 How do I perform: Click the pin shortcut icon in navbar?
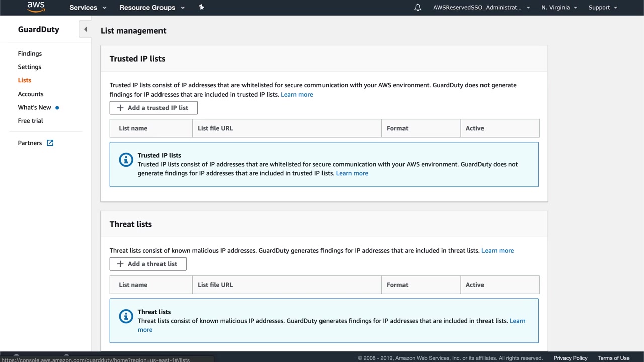tap(201, 7)
